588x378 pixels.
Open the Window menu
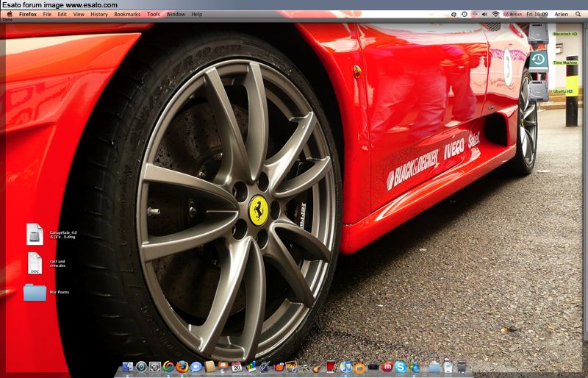coord(176,14)
